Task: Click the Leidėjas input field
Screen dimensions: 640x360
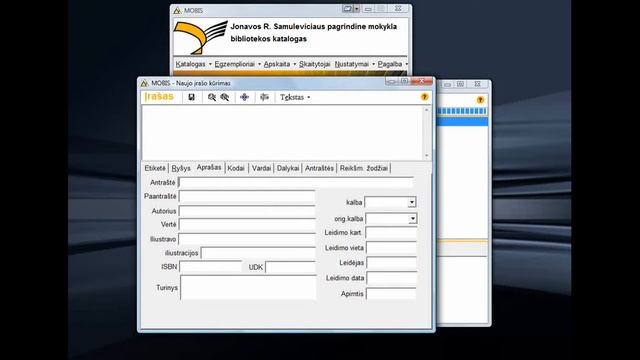Action: pyautogui.click(x=391, y=262)
